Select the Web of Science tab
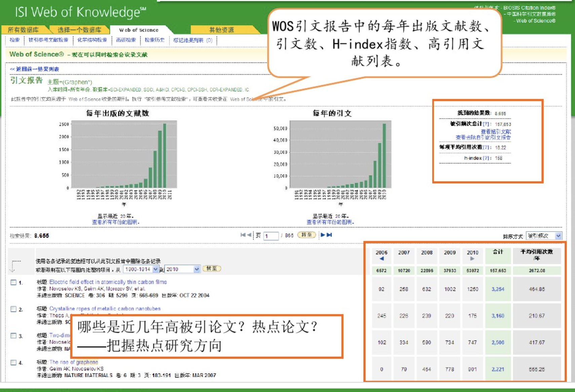This screenshot has width=575, height=392. [139, 30]
